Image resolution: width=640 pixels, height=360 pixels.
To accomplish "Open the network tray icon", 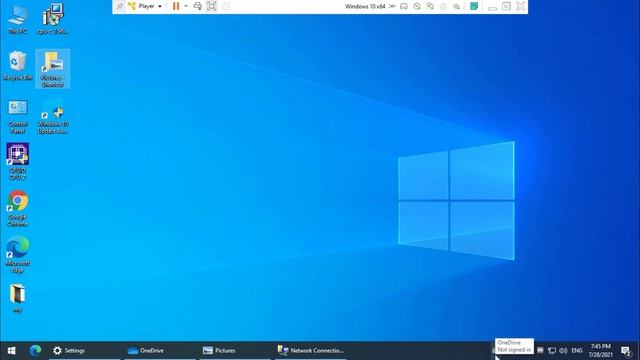I will [x=552, y=350].
